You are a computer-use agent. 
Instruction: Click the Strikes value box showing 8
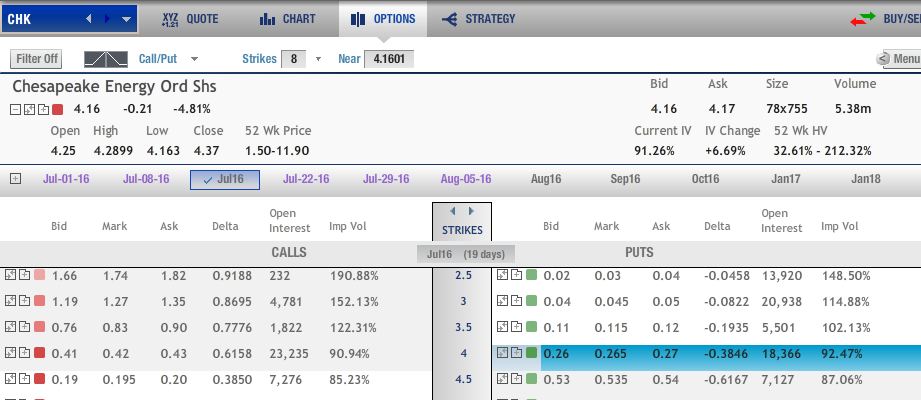[x=294, y=59]
